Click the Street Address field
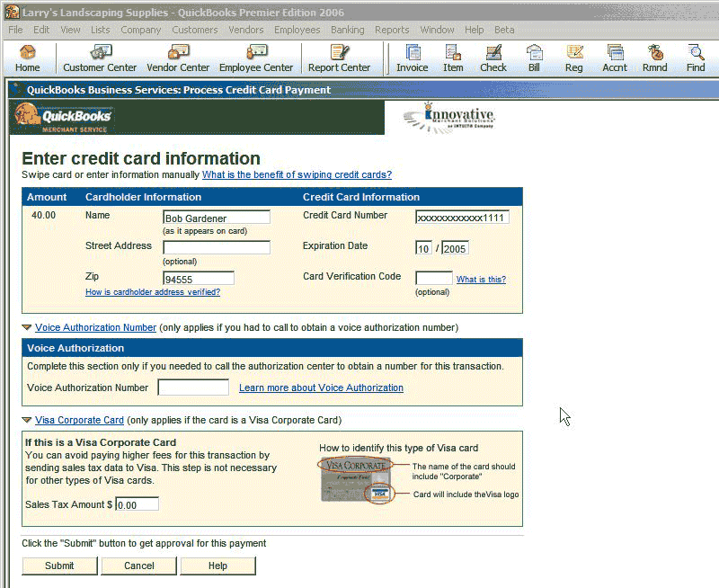The width and height of the screenshot is (719, 588). click(217, 247)
